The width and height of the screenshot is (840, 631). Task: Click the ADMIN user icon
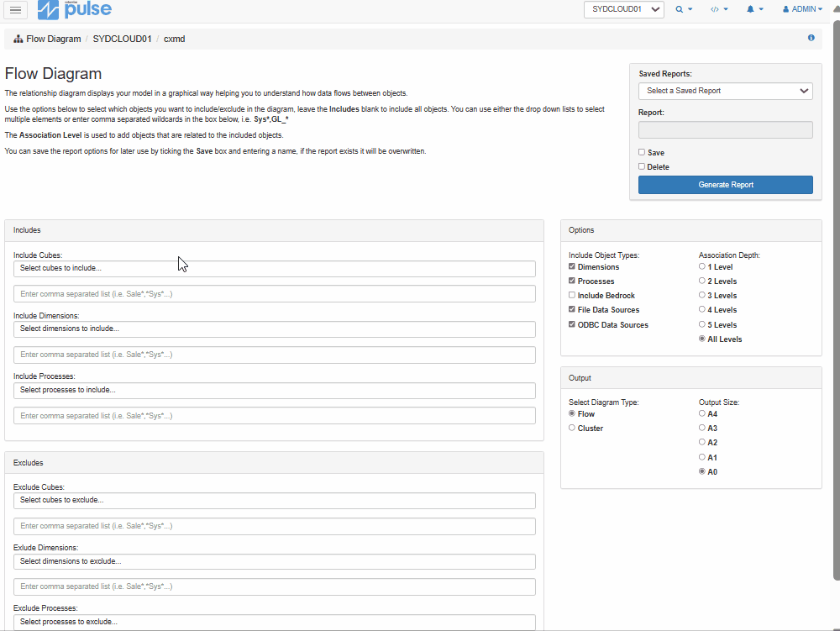pyautogui.click(x=785, y=9)
